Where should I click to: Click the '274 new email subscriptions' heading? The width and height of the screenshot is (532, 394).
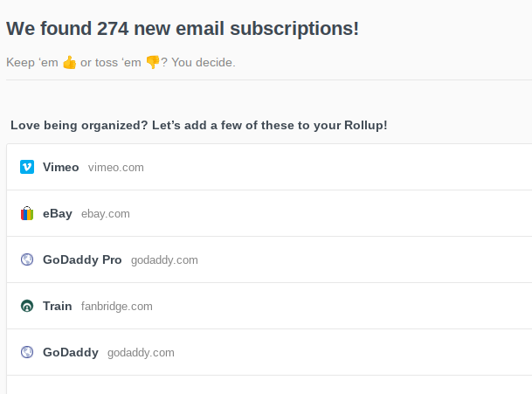click(183, 28)
